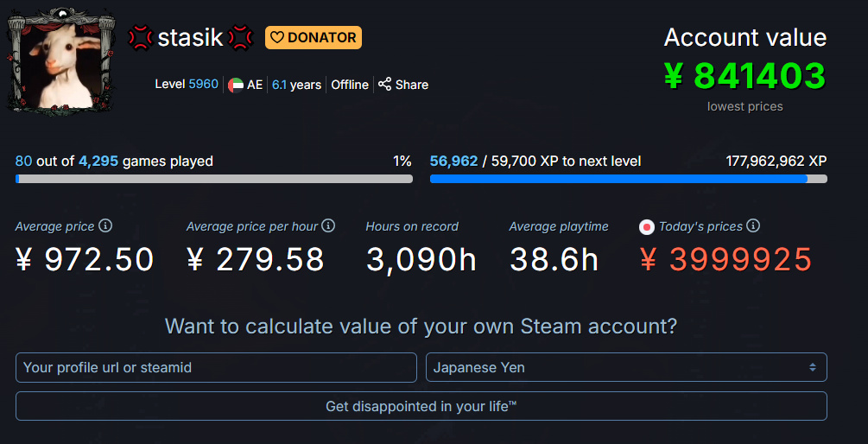Click the games played progress bar
The height and width of the screenshot is (444, 868).
click(214, 179)
